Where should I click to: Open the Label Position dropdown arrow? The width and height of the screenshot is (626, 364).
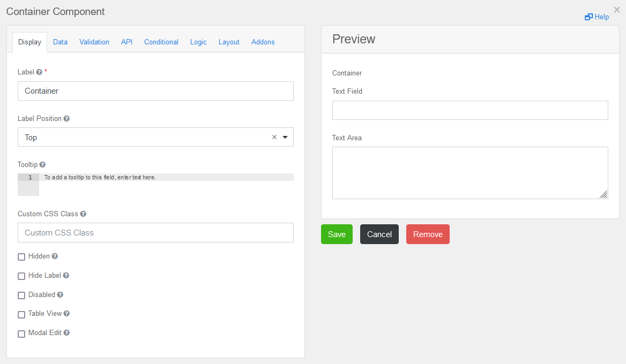285,137
